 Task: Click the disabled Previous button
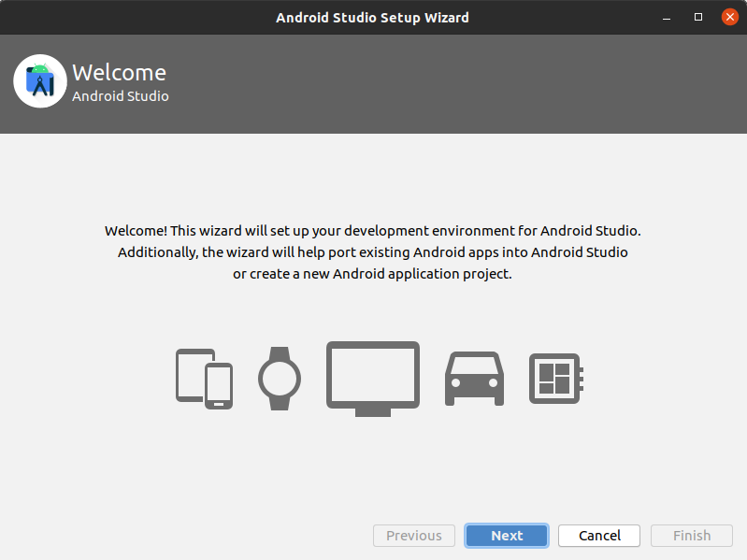[x=414, y=536]
